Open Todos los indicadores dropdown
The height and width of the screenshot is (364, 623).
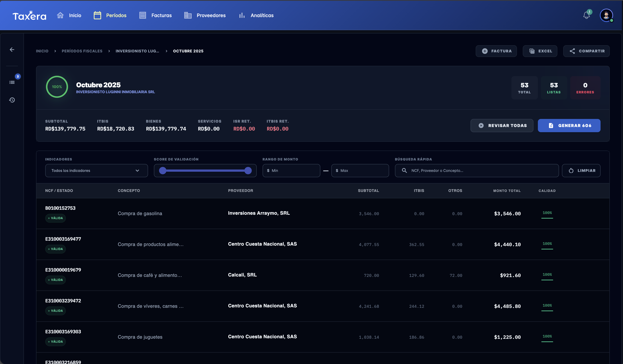96,170
